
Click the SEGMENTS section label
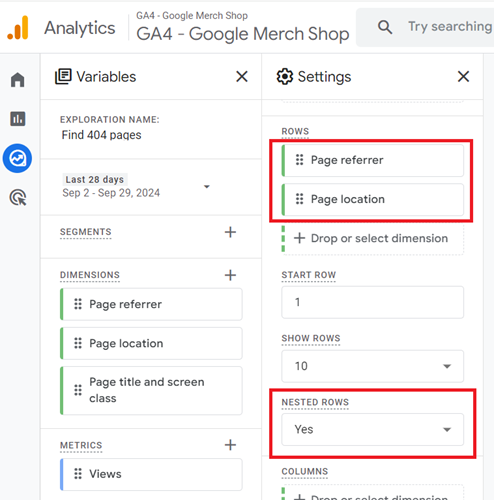(86, 232)
